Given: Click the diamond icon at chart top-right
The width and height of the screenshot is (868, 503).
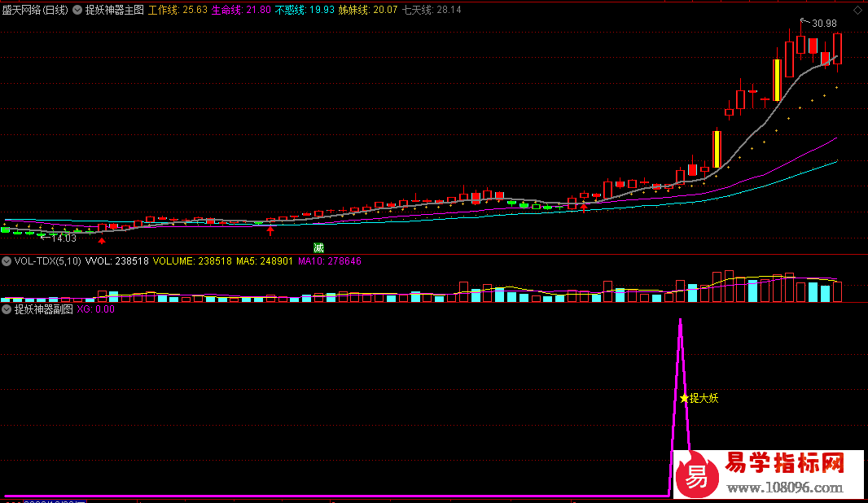Looking at the screenshot, I should tap(858, 11).
